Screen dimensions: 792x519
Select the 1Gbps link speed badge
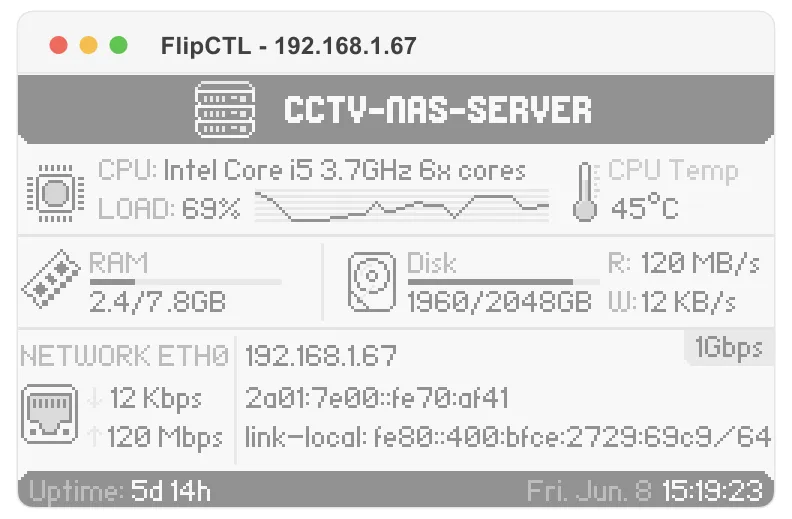point(729,348)
